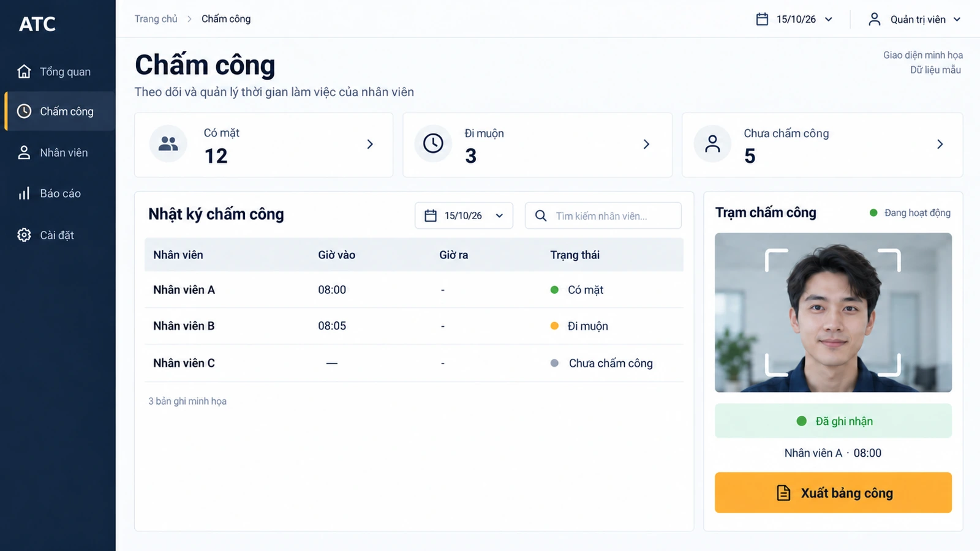Click the Giờ vào column header
This screenshot has width=980, height=551.
pos(336,255)
